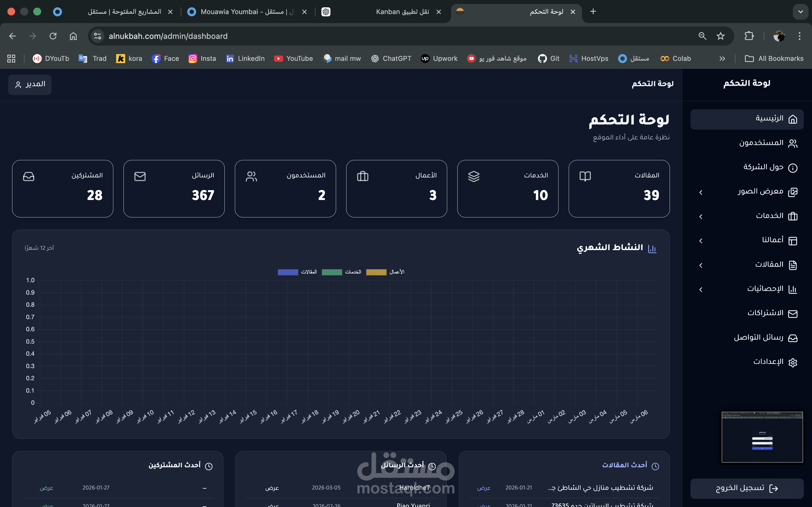Open the browser extensions puzzle icon
Viewport: 812px width, 507px height.
(x=749, y=36)
